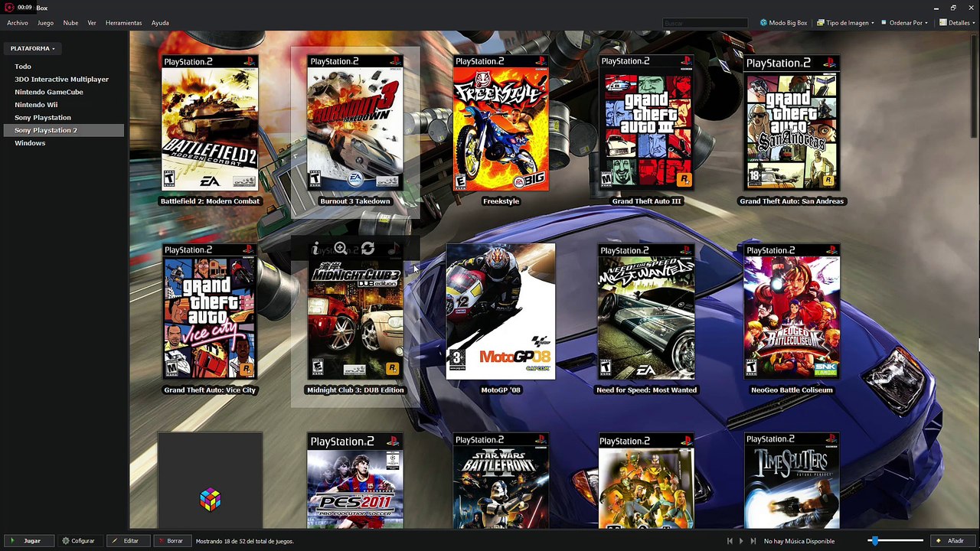
Task: Select PES 2011 game cover
Action: click(355, 481)
